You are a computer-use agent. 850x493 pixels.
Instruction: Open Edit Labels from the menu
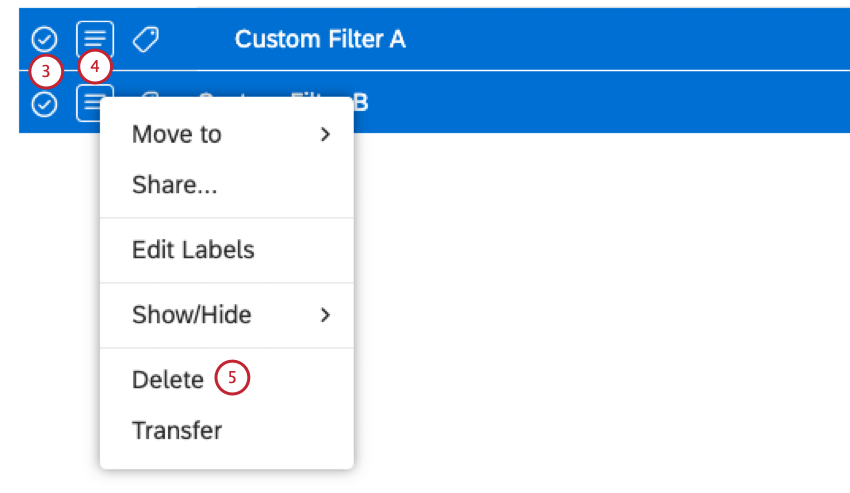(193, 250)
